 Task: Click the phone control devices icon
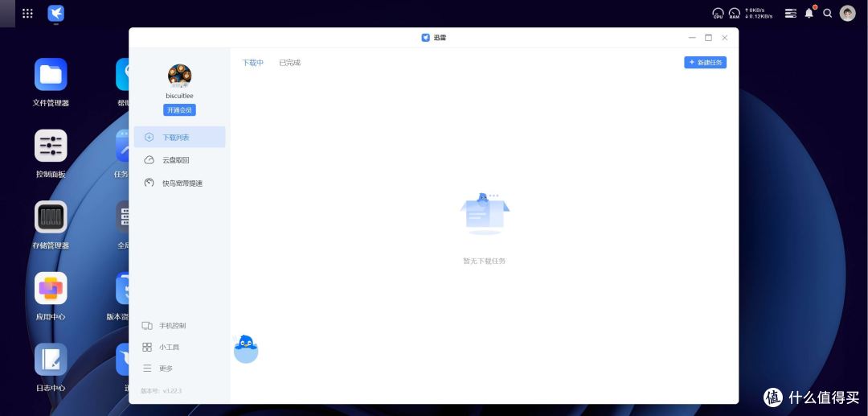click(147, 326)
